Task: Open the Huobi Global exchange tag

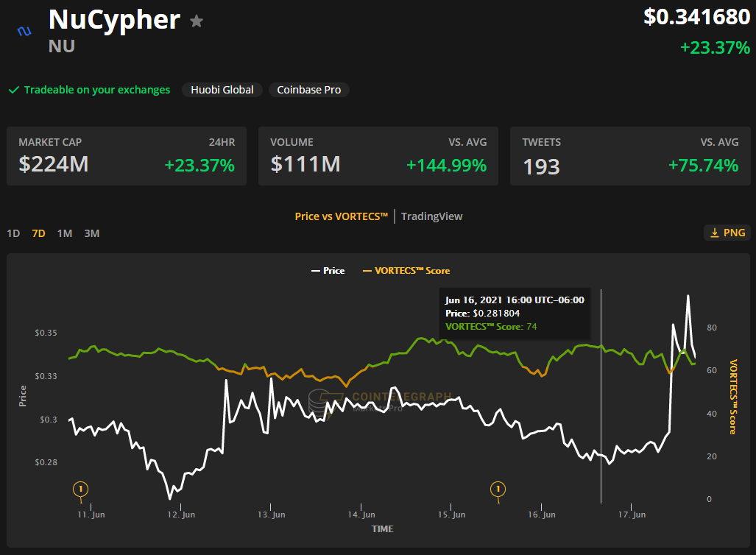Action: (222, 90)
